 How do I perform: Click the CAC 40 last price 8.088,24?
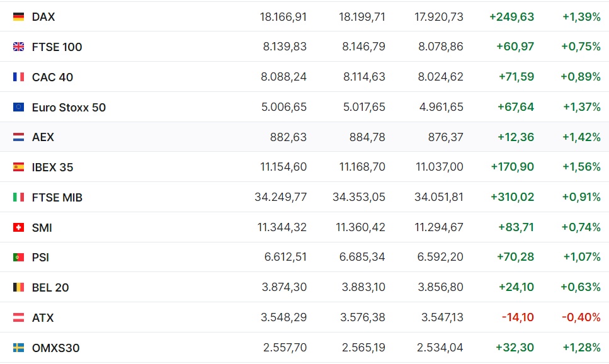tap(283, 77)
